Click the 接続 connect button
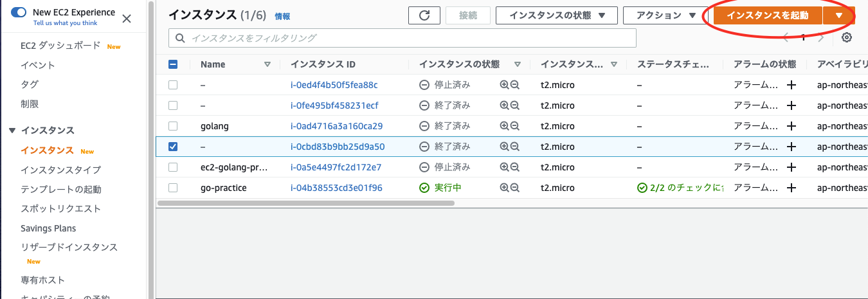This screenshot has height=299, width=868. 468,15
